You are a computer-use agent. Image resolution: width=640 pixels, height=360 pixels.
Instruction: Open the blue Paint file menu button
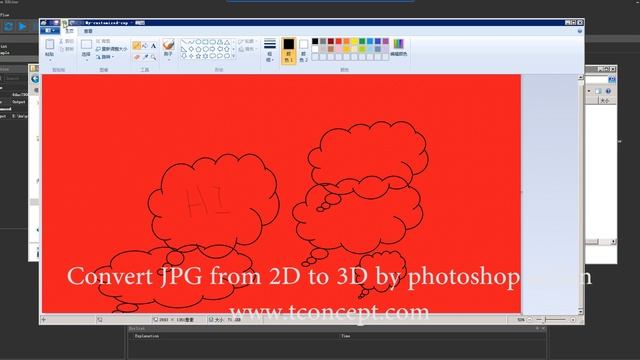50,31
